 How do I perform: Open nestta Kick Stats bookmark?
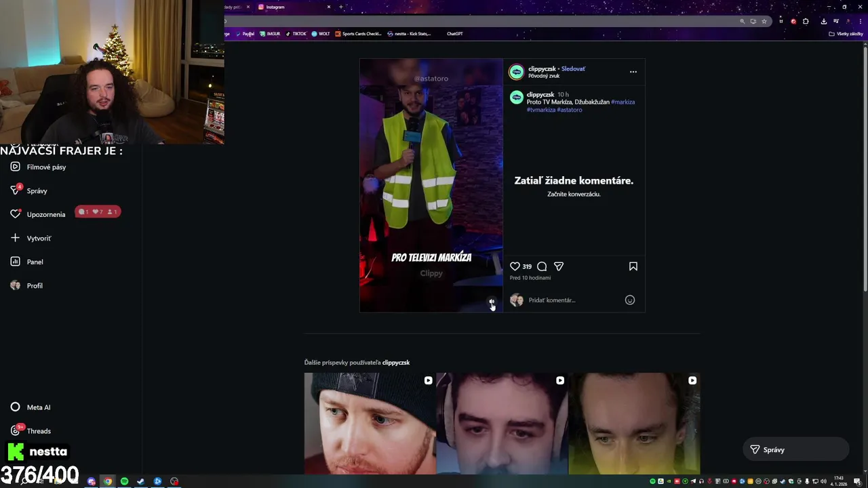[x=409, y=33]
